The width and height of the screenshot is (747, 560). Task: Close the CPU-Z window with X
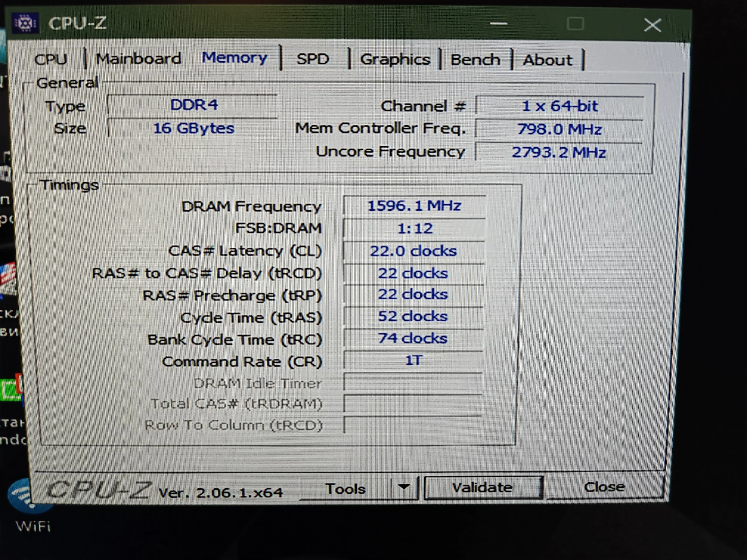[652, 25]
